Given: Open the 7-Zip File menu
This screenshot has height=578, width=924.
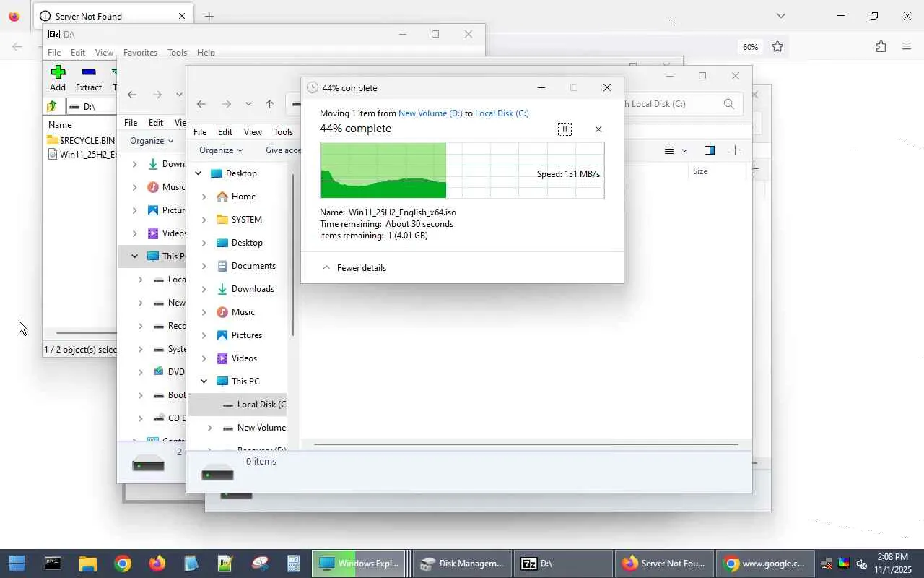Looking at the screenshot, I should 54,53.
